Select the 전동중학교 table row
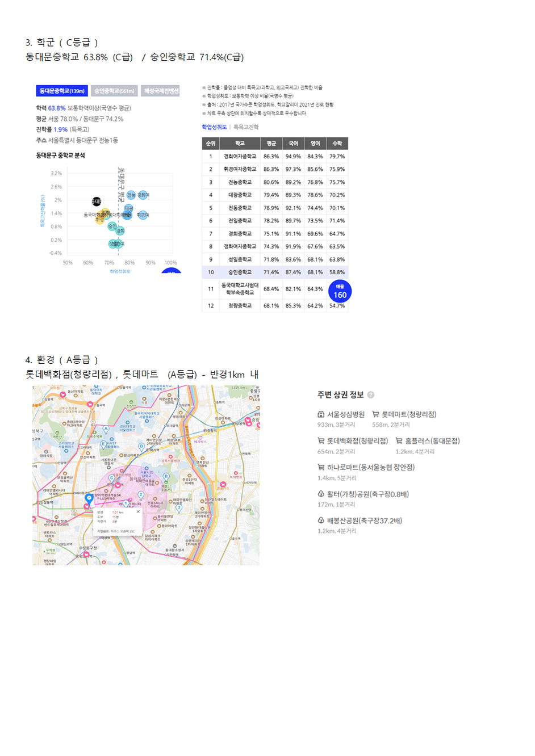Screen dimensions: 535x756 275,208
